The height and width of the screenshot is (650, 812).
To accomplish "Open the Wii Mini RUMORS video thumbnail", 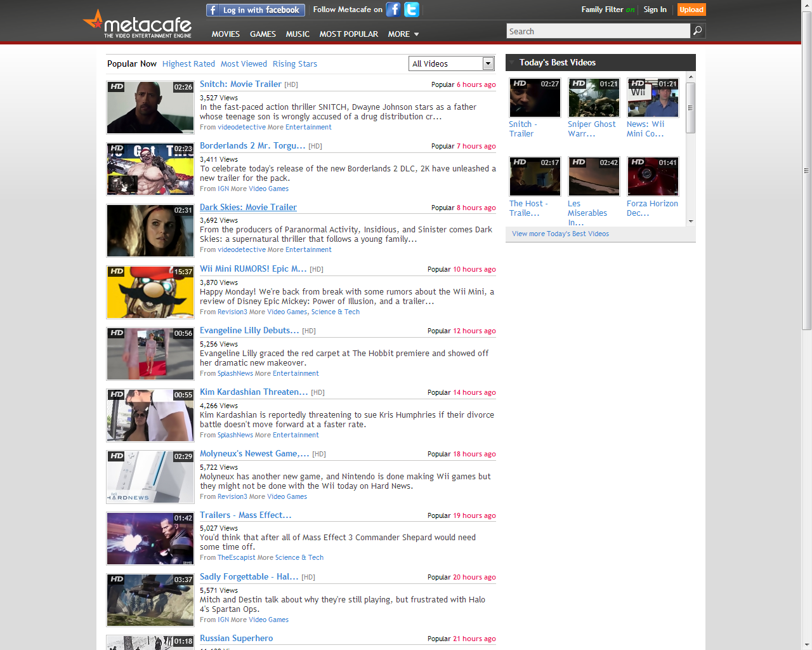I will point(150,292).
